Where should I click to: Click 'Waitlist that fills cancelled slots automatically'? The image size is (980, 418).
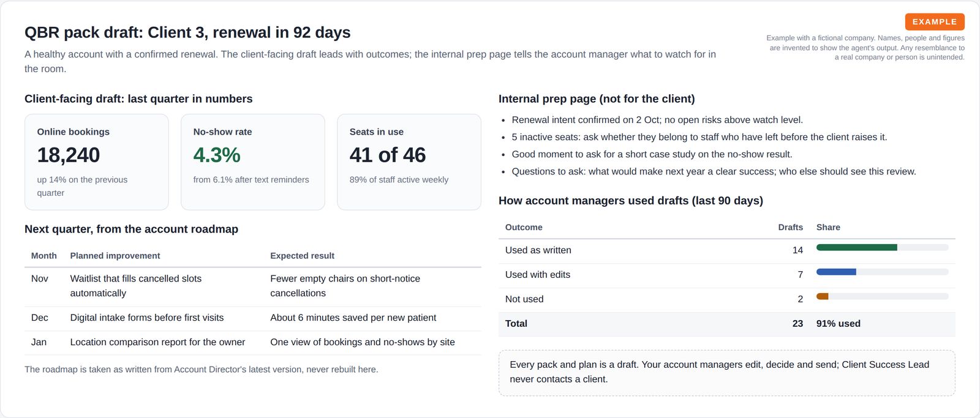(136, 286)
